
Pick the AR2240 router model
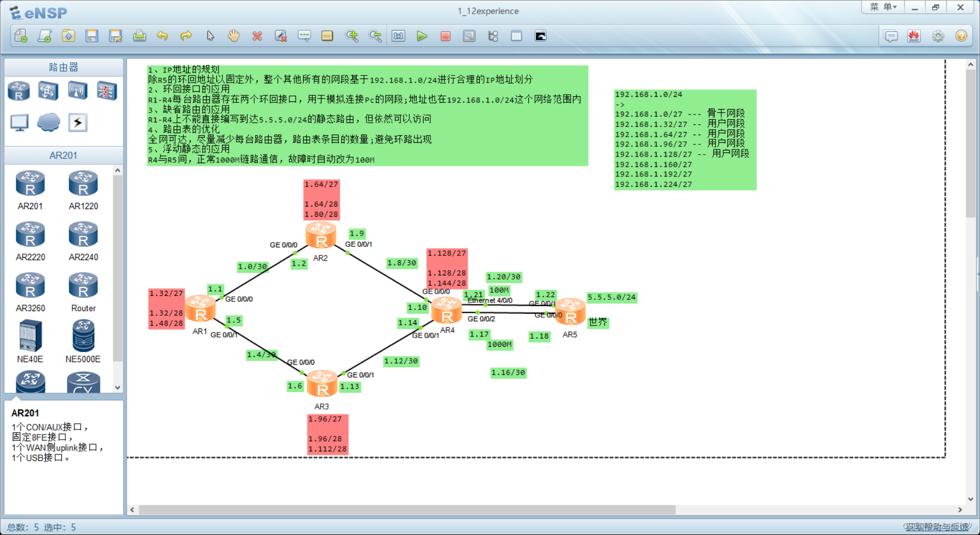tap(83, 241)
